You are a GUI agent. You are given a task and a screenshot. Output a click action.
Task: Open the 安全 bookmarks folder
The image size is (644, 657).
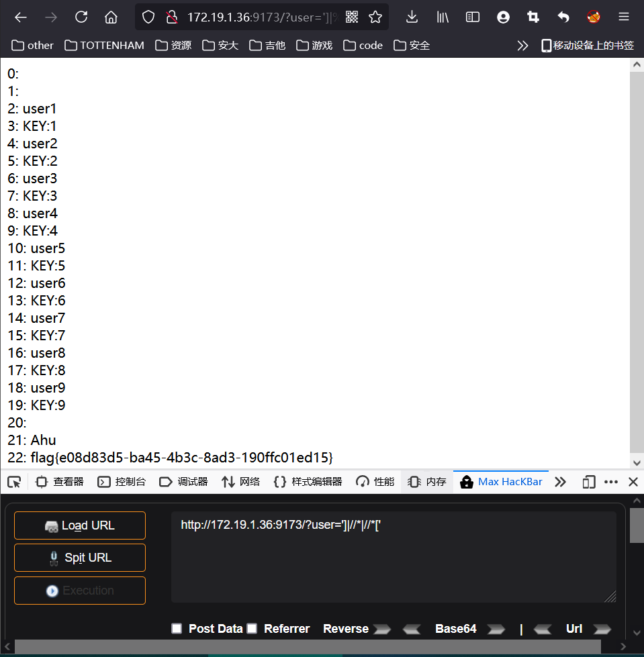(412, 45)
